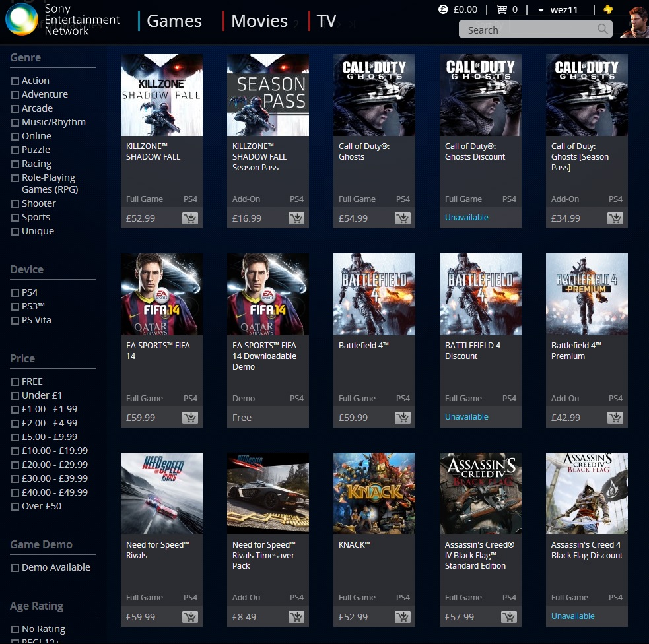This screenshot has width=649, height=644.
Task: Click cart icon for KNACK
Action: point(403,617)
